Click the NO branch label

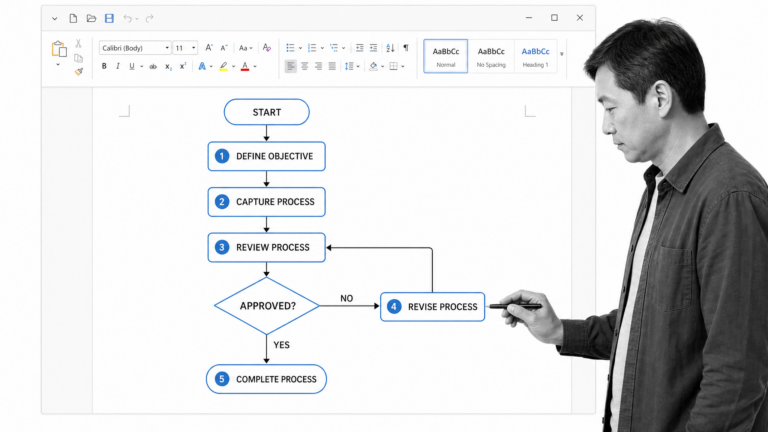[346, 298]
